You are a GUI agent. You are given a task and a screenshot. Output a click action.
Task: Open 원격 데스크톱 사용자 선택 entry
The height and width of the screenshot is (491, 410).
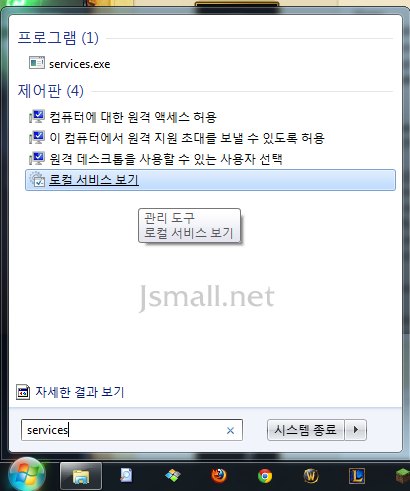166,159
